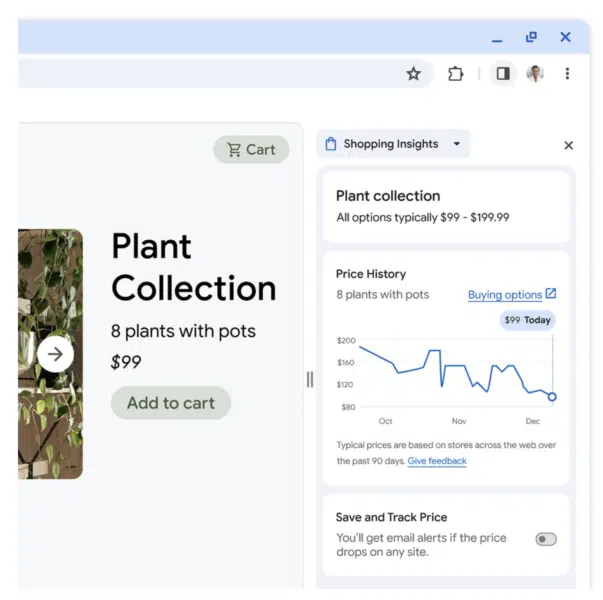This screenshot has width=603, height=600.
Task: Click 'All options typically $99 - $199.99' text
Action: coord(423,217)
